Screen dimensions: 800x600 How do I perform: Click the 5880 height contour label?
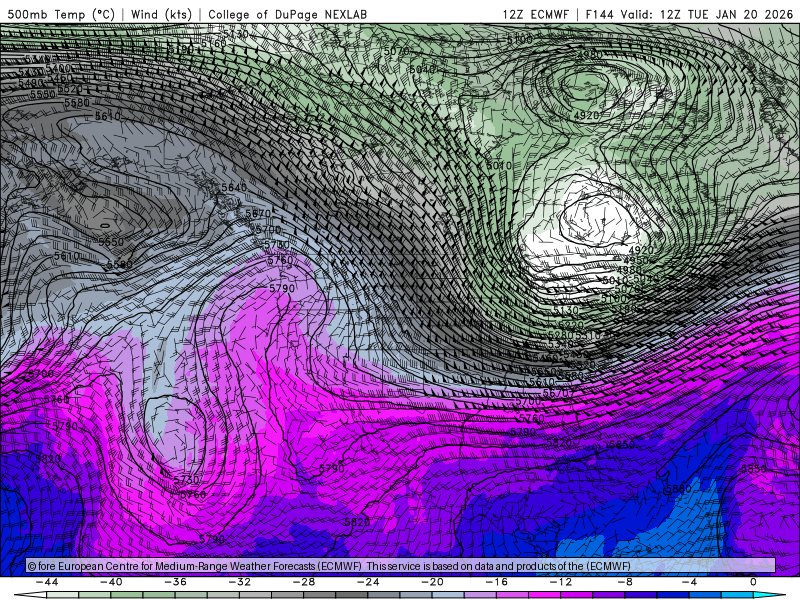pos(678,489)
